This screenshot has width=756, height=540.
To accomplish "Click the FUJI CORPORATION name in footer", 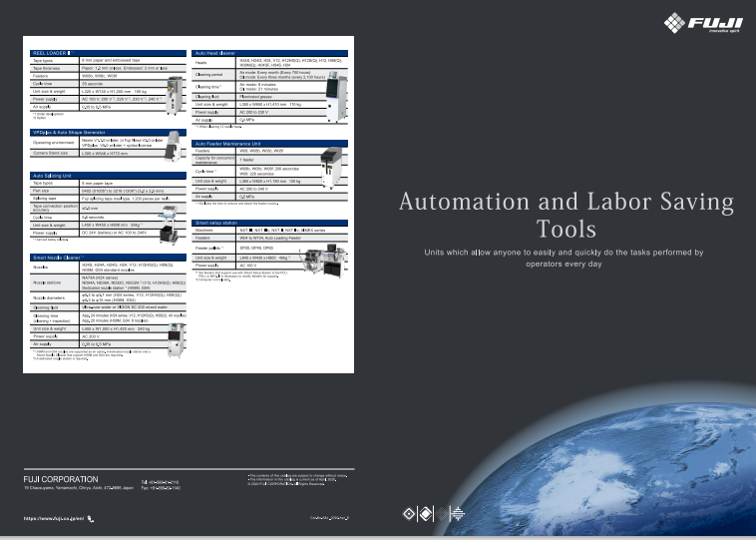I will (61, 479).
